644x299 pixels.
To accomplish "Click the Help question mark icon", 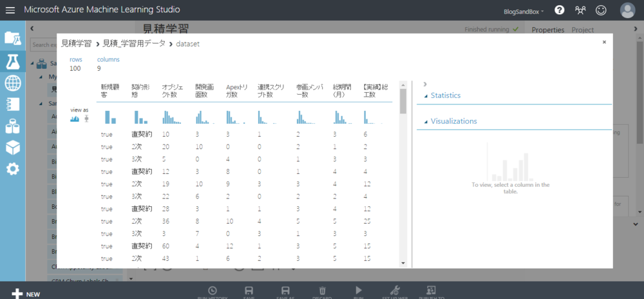I will [560, 10].
